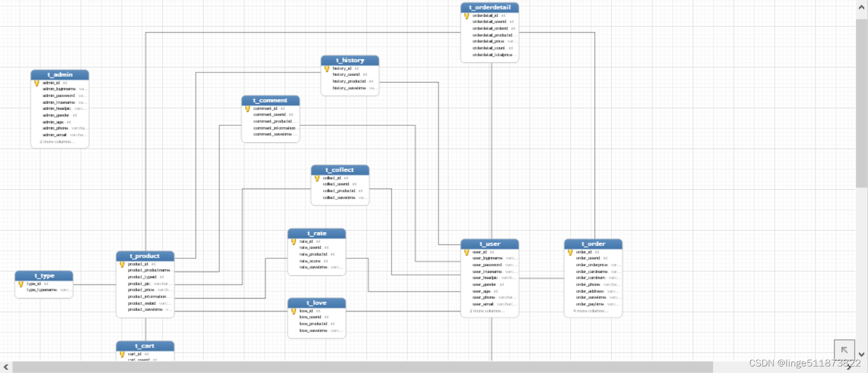Expand '2 more columns...' in t_admin
The height and width of the screenshot is (373, 868).
57,141
